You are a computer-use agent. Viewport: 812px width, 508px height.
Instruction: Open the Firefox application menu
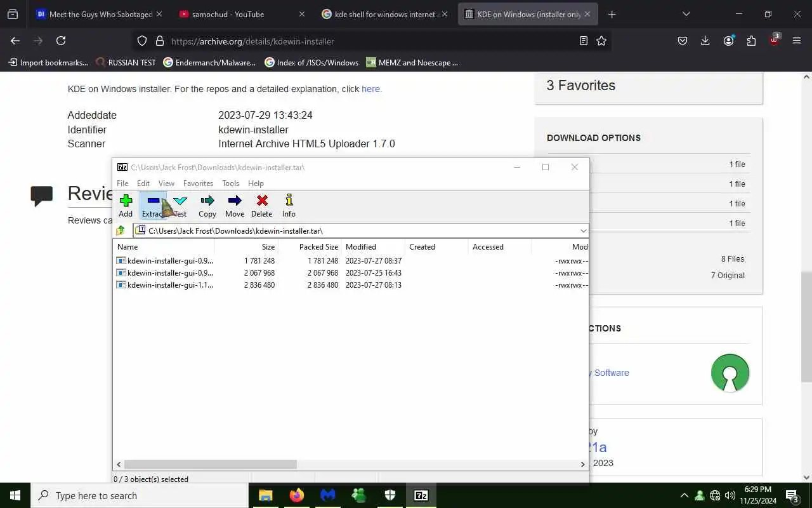click(x=797, y=41)
